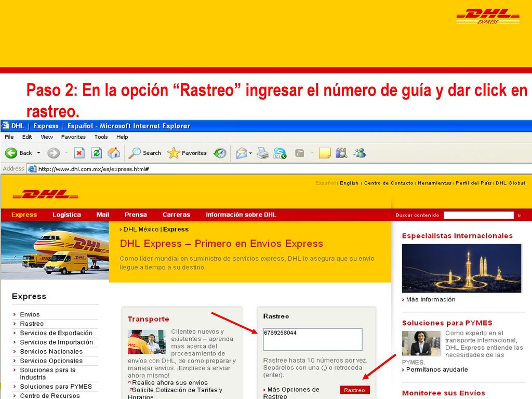Select Información sobre DHL tab
532x399 pixels.
(x=241, y=215)
